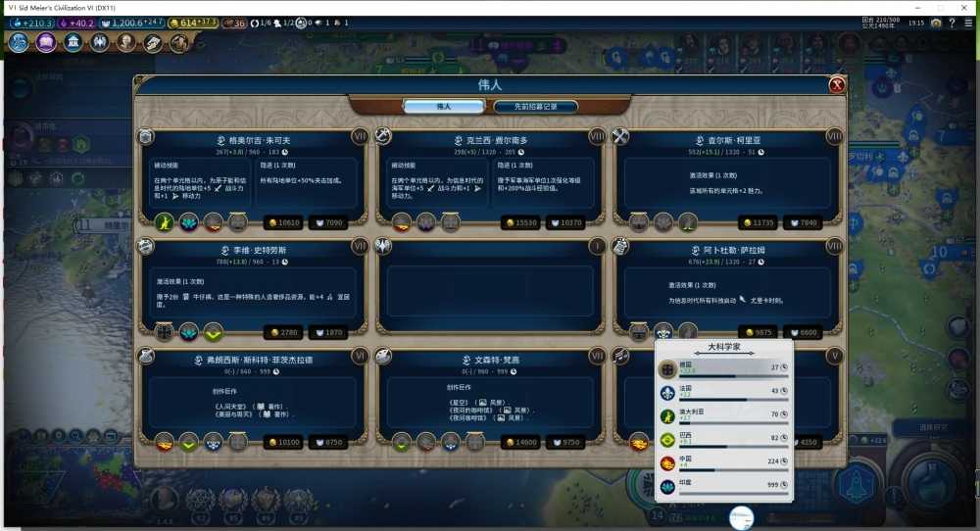980x531 pixels.
Task: Buy 查尔斯·柯里亚 with 11735 gold
Action: click(x=759, y=222)
